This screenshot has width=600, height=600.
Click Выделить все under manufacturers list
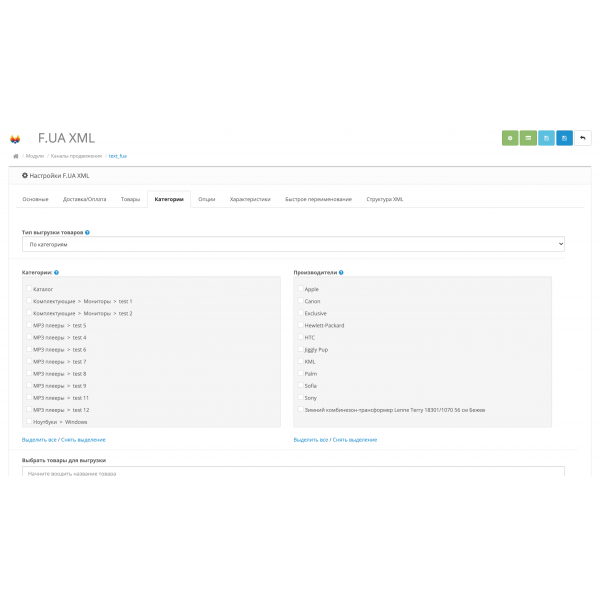pos(311,440)
